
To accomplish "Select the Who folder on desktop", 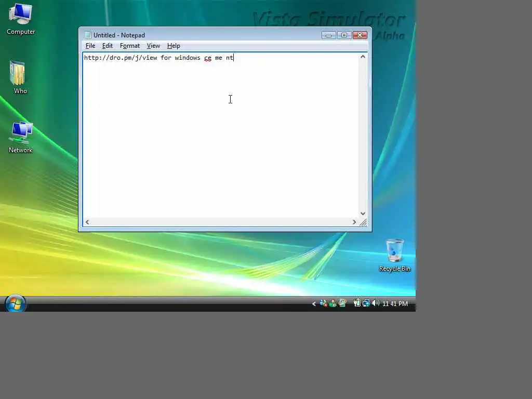I will coord(20,77).
